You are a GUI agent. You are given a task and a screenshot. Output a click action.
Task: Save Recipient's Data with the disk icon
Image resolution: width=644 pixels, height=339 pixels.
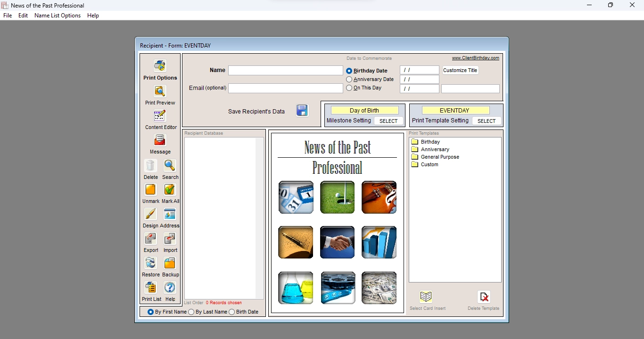click(302, 110)
